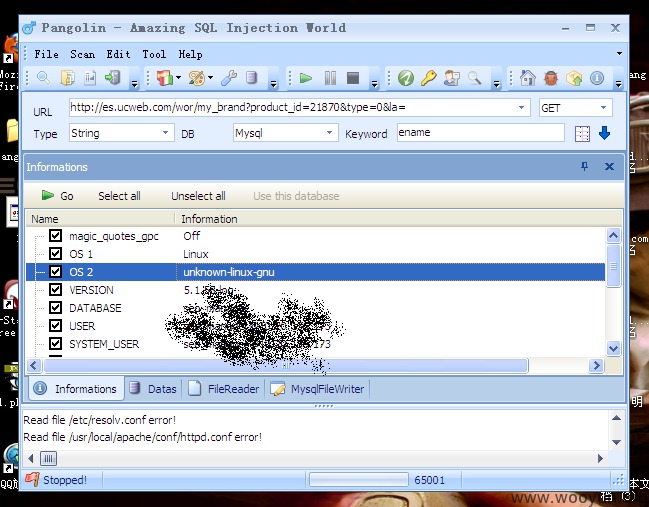Open first toolbar group's overflow options arrow
The image size is (649, 507).
pyautogui.click(x=135, y=84)
